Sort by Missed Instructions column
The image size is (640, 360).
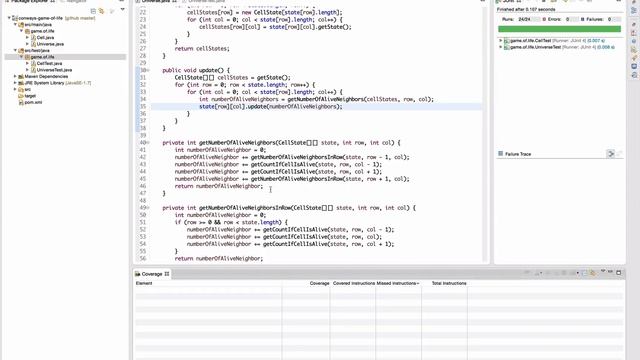398,283
